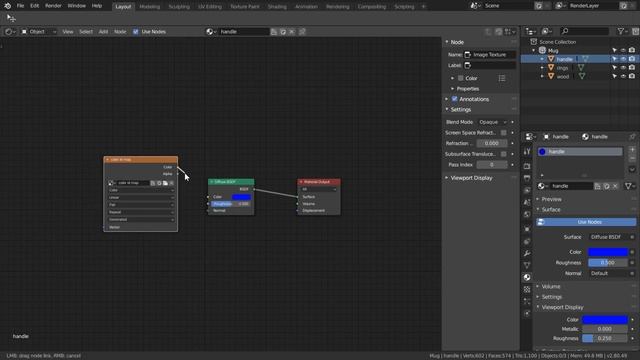
Task: Switch to Shading workspace tab
Action: (277, 7)
